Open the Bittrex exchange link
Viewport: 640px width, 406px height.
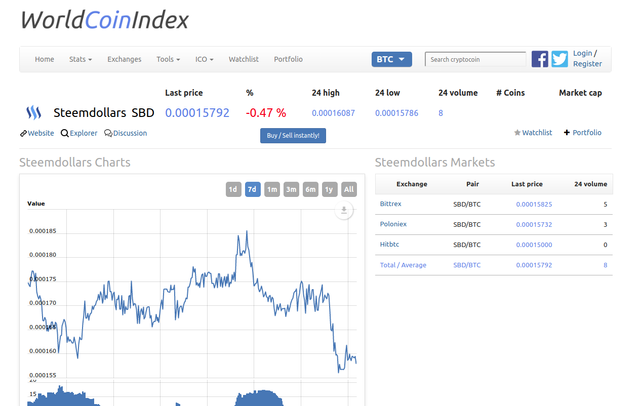point(391,204)
